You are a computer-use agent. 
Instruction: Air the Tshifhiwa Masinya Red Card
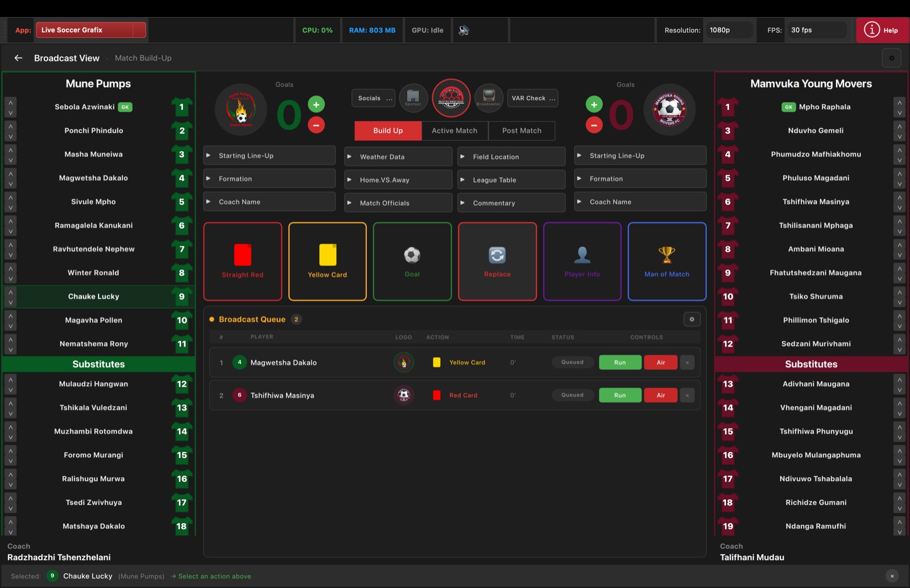[661, 395]
